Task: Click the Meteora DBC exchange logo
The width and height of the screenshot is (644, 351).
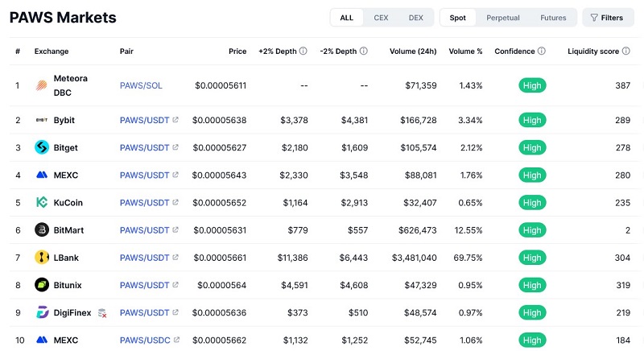Action: coord(42,85)
